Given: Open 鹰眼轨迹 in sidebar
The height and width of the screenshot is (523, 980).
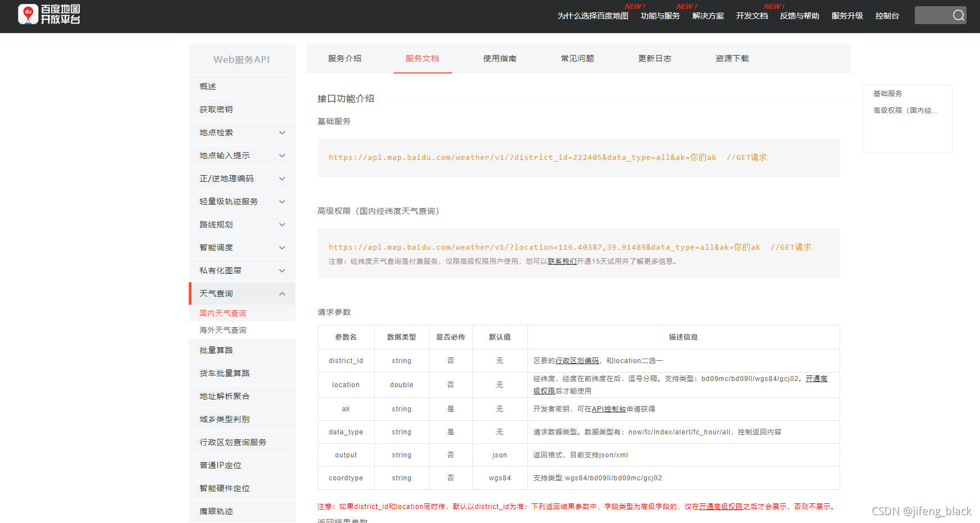Looking at the screenshot, I should tap(242, 511).
